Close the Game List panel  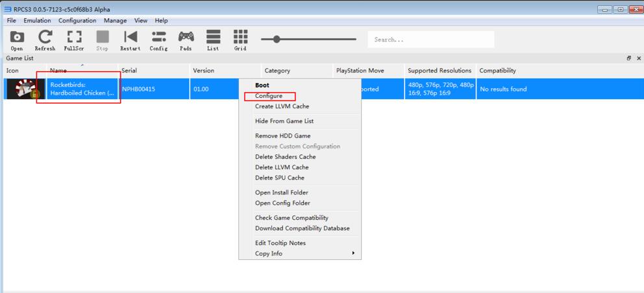(x=639, y=58)
